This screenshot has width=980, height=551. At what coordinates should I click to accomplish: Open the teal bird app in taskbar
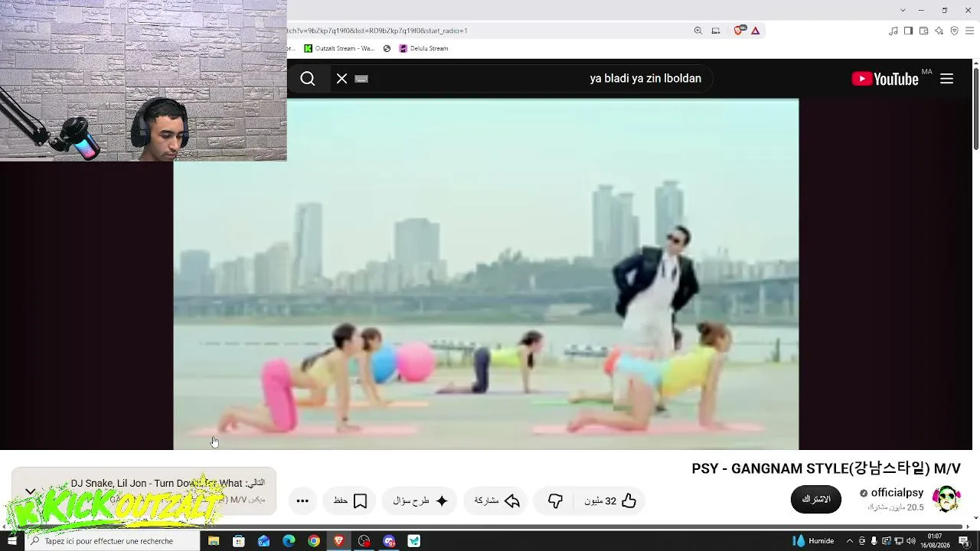click(414, 541)
